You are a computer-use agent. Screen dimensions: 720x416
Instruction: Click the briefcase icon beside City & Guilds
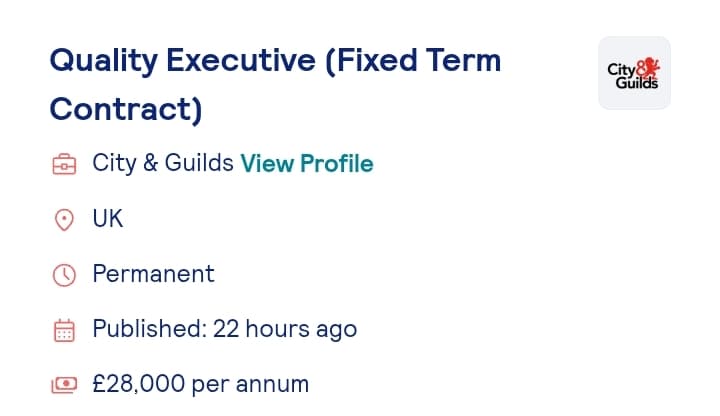pos(64,164)
